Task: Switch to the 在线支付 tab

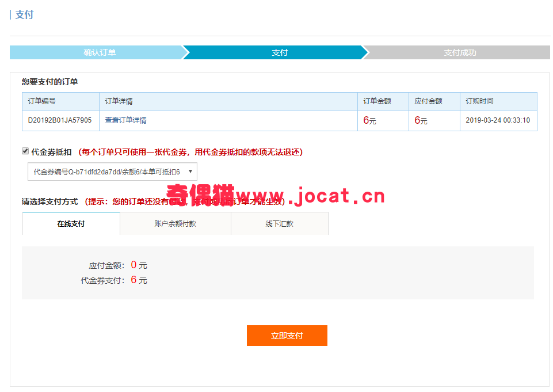Action: click(x=71, y=224)
